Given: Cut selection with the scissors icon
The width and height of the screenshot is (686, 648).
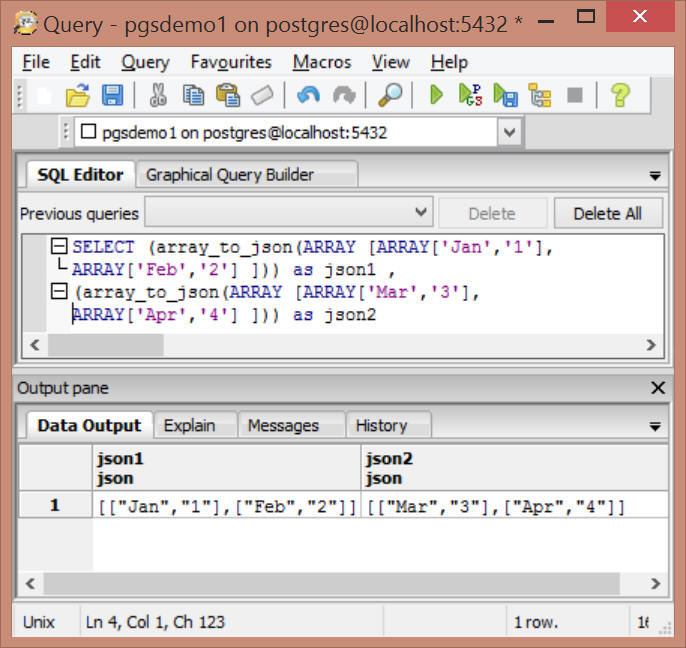Looking at the screenshot, I should [158, 95].
